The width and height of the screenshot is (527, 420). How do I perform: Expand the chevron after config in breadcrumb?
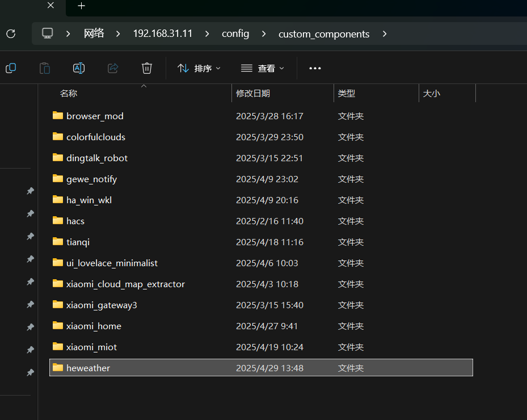pyautogui.click(x=264, y=33)
